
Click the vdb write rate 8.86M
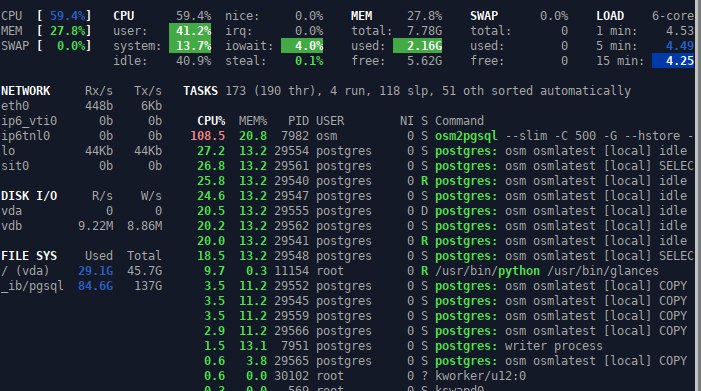point(144,226)
